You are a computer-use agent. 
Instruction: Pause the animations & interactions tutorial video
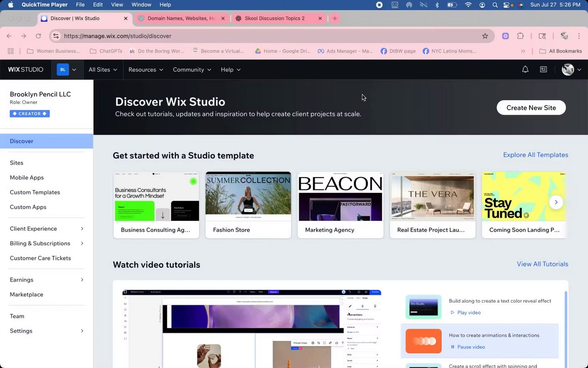[467, 347]
